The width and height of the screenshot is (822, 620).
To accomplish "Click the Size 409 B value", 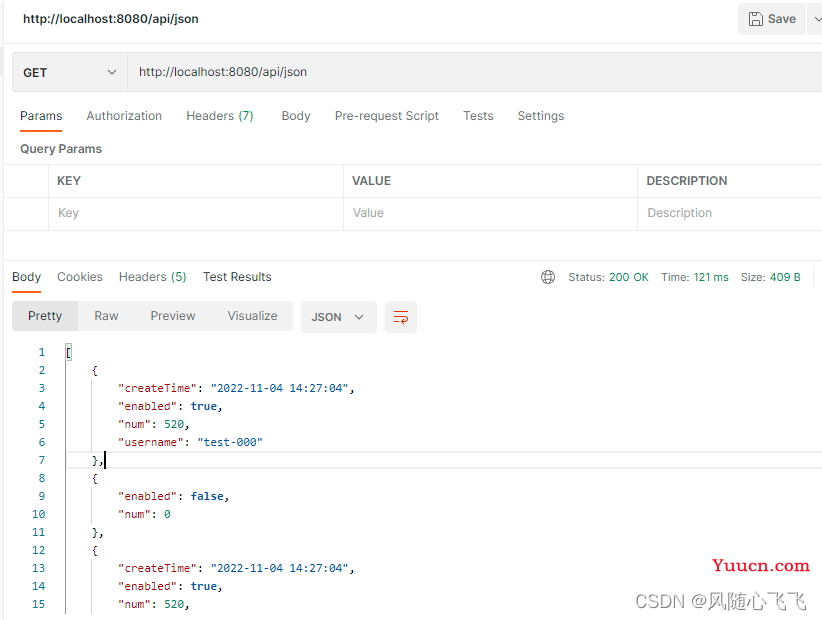I will (785, 277).
